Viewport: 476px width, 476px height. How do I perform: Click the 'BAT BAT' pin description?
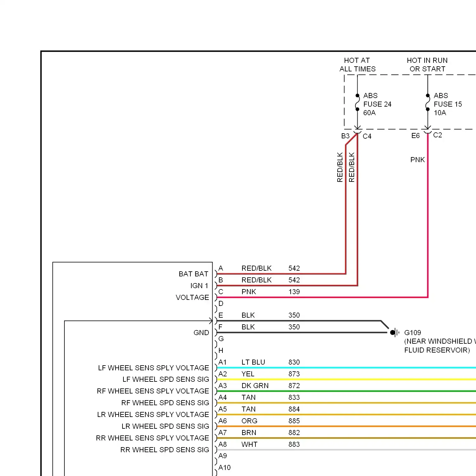193,274
